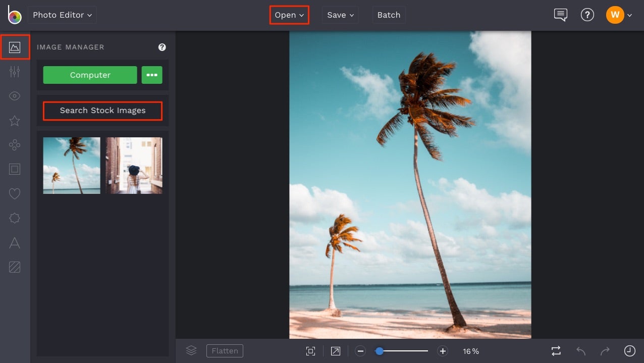Toggle fit image to screen
This screenshot has height=363, width=644.
point(310,351)
